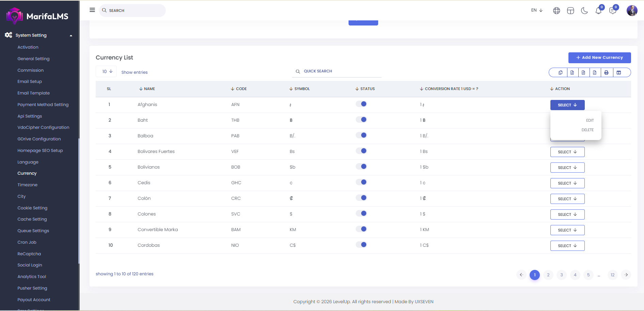Click the copy table data icon
The image size is (644, 311).
tap(560, 72)
